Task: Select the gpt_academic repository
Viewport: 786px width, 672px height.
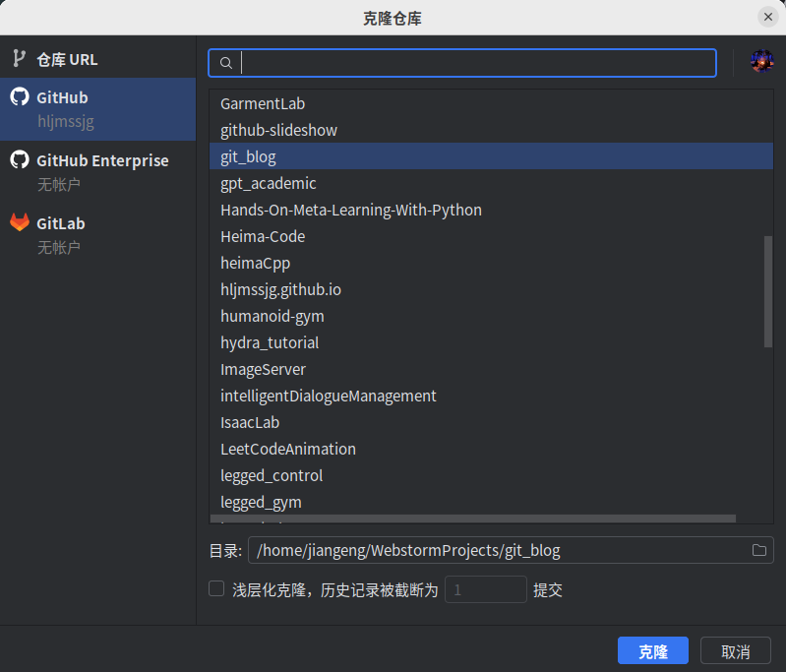Action: pyautogui.click(x=491, y=183)
